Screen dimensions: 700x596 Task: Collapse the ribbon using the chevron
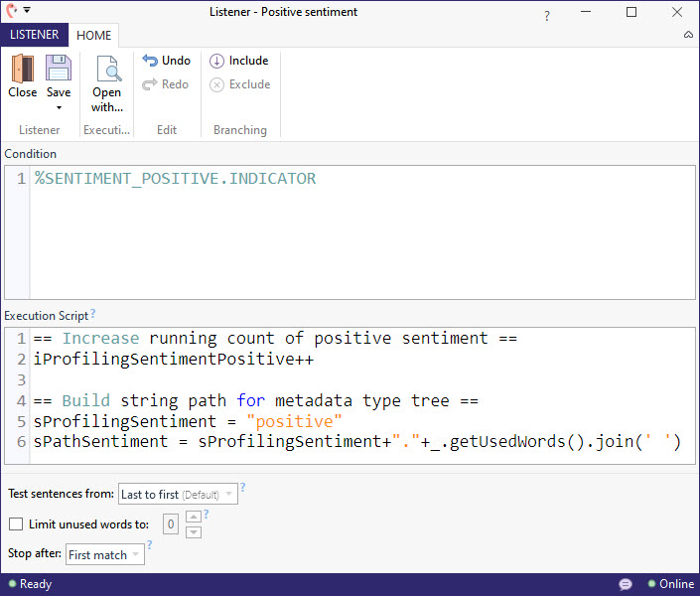tap(688, 35)
